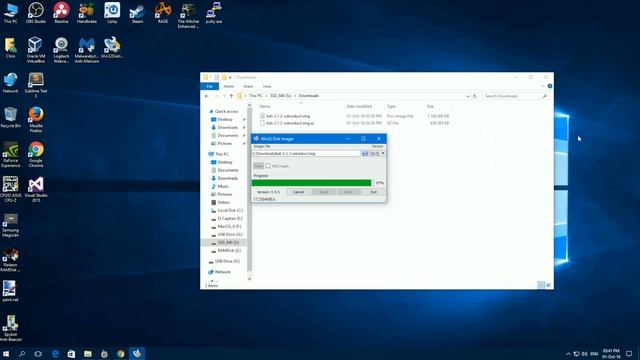Screen dimensions: 640x360
Task: Launch the RAGE game shortcut
Action: (x=162, y=13)
